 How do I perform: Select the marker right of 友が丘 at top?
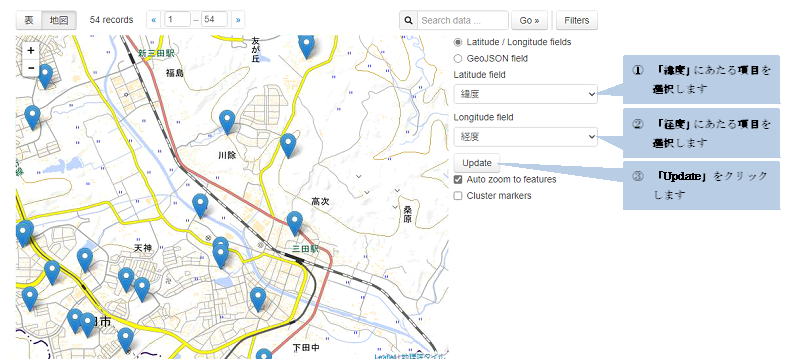[x=306, y=47]
